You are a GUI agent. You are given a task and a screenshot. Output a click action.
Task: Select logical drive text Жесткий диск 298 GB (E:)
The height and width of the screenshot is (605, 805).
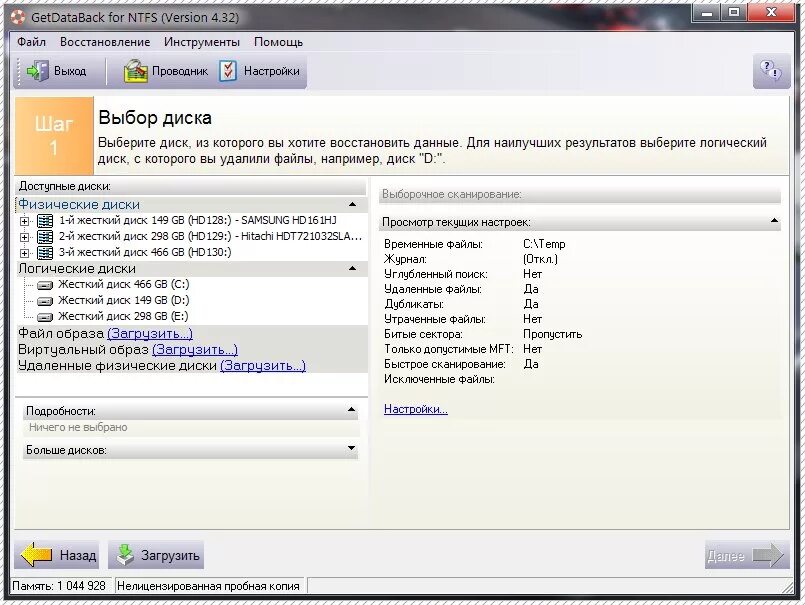coord(123,316)
